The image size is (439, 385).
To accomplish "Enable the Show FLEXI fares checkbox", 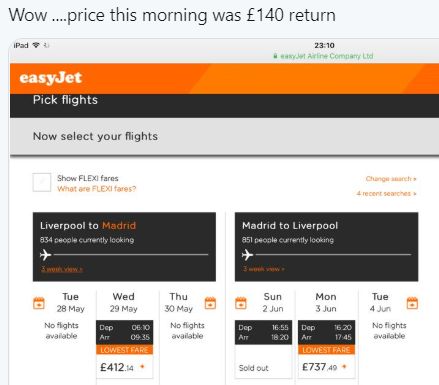I will (x=42, y=182).
